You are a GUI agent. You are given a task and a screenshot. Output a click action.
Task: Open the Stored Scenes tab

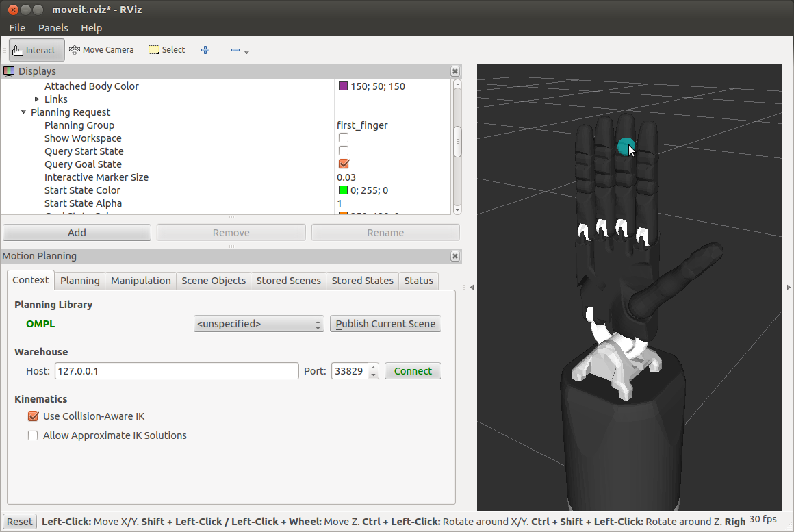(289, 281)
